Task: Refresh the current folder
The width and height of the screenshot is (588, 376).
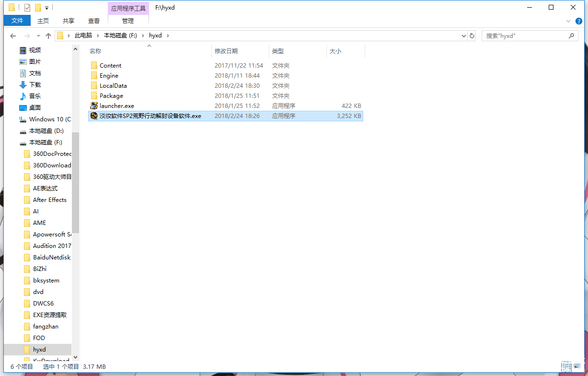Action: tap(472, 36)
